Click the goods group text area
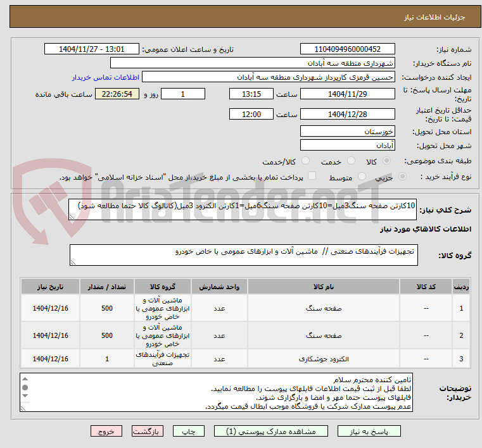 [x=243, y=255]
